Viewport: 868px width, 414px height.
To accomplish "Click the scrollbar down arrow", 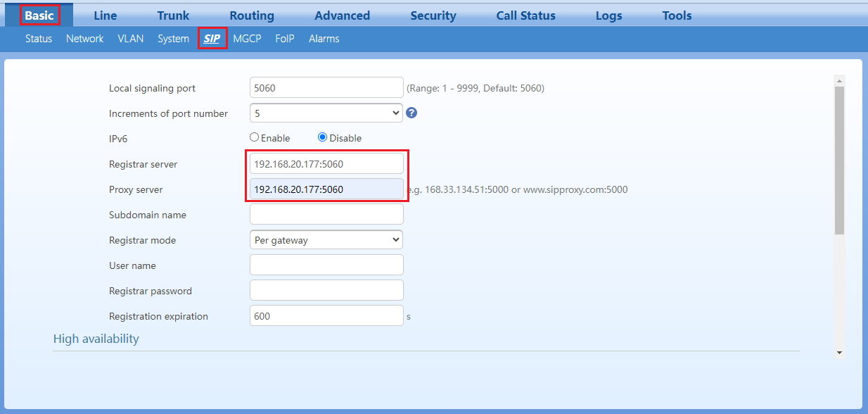I will pyautogui.click(x=839, y=352).
